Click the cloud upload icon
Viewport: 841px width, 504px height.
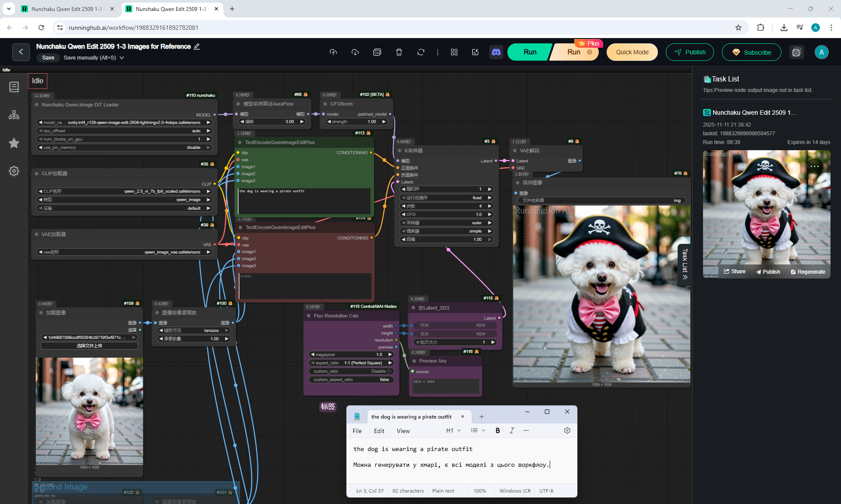[x=333, y=52]
